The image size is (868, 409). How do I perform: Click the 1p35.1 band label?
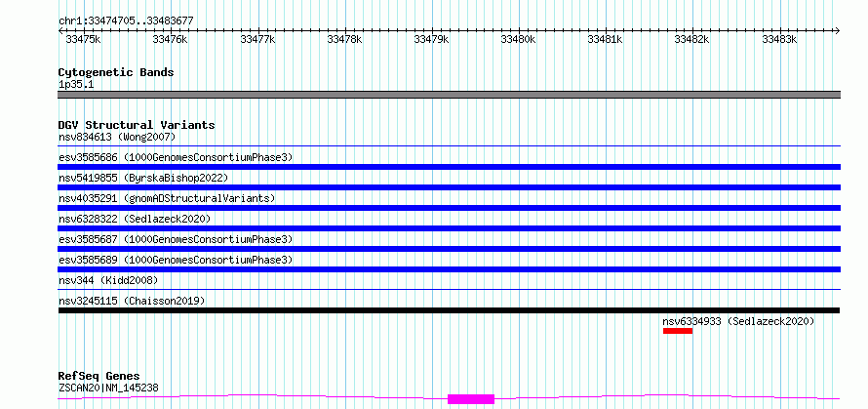click(x=76, y=85)
